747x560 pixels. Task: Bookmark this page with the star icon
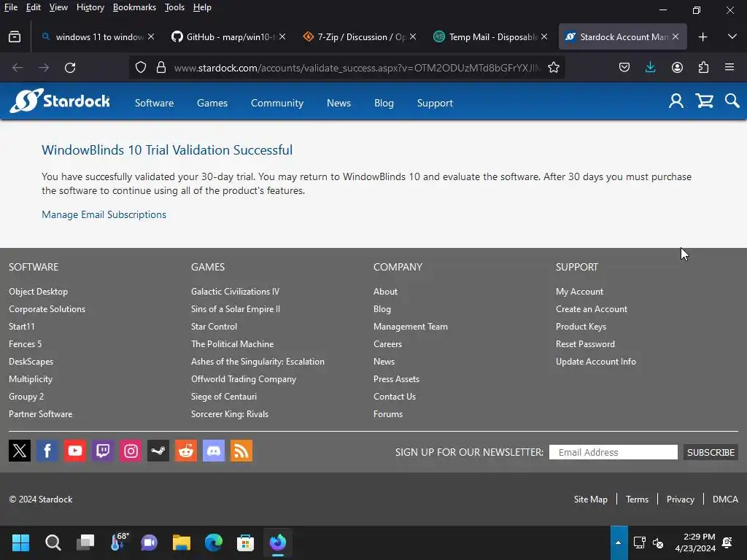tap(553, 68)
